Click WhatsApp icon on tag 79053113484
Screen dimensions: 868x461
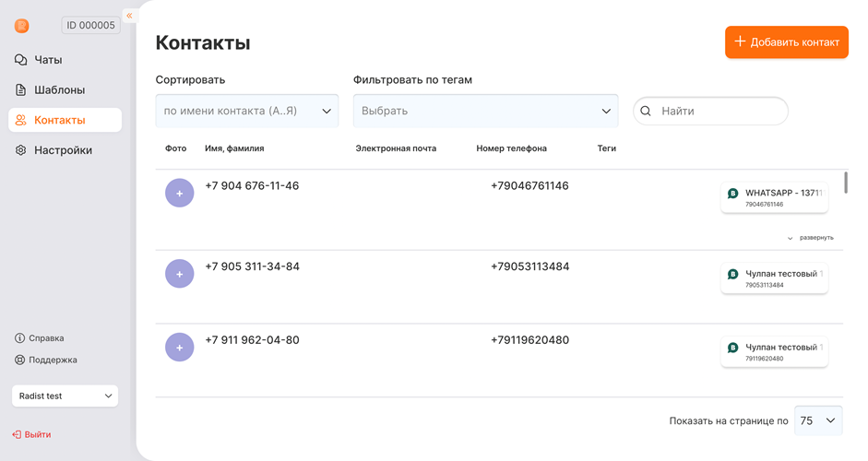(x=733, y=274)
